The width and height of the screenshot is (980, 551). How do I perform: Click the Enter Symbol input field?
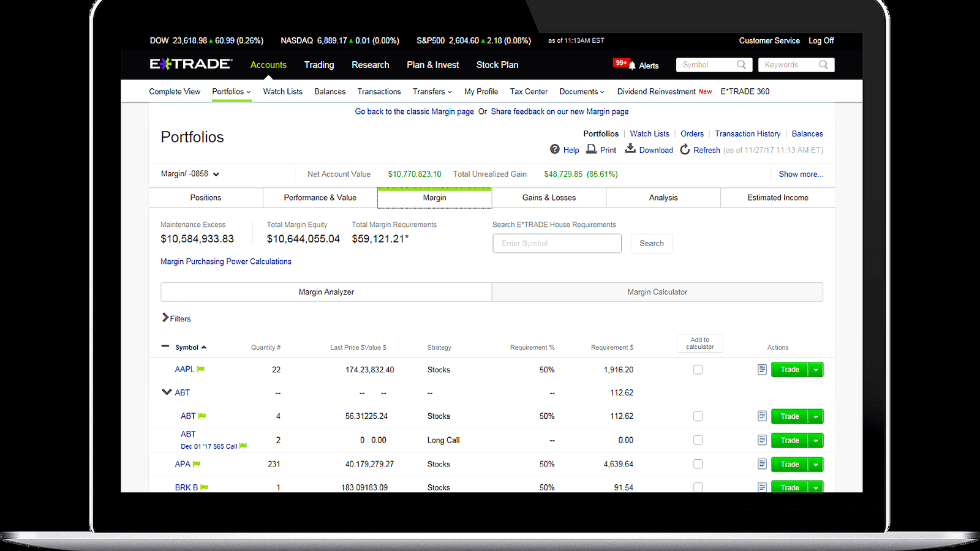pyautogui.click(x=556, y=243)
